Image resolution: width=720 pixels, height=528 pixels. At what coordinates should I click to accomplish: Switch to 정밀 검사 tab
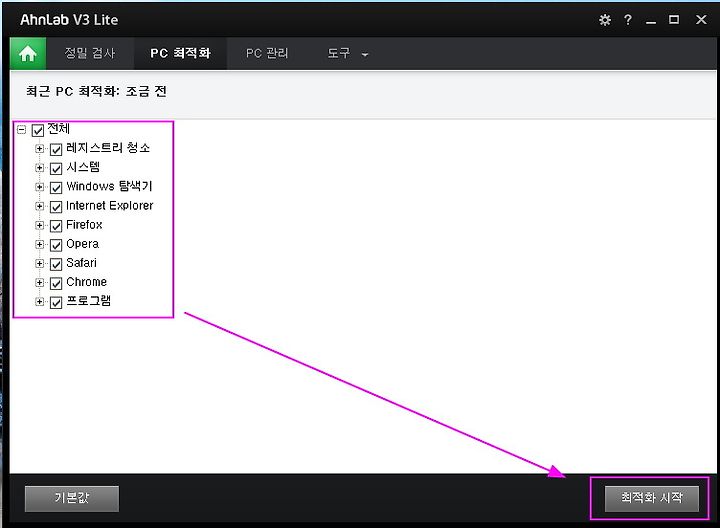coord(90,53)
